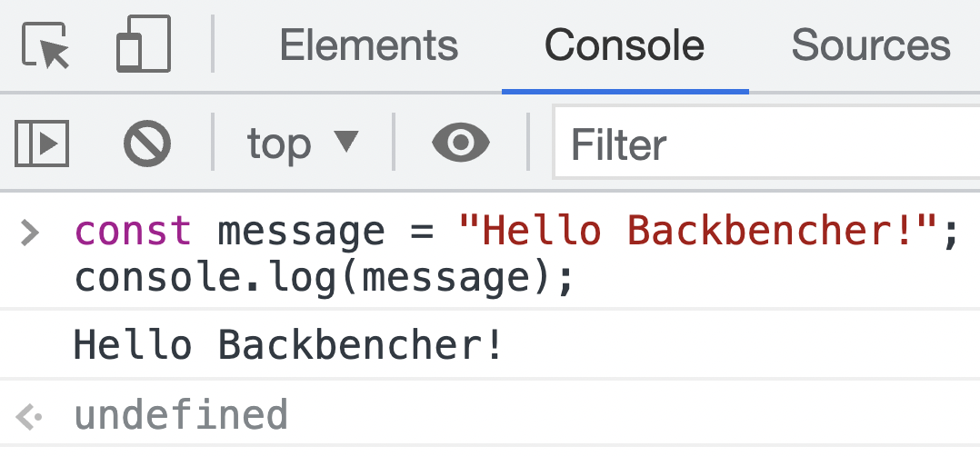This screenshot has width=980, height=456.
Task: Open the Sources tab
Action: pos(870,45)
